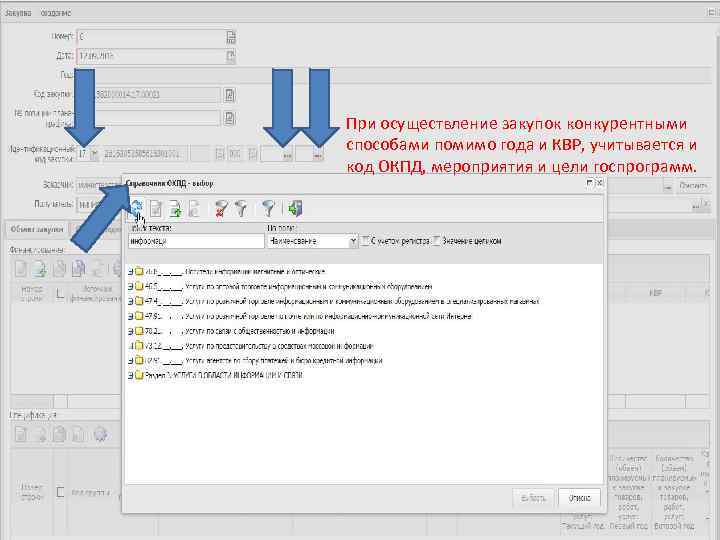Click the Очистить button by Заказчик

693,186
